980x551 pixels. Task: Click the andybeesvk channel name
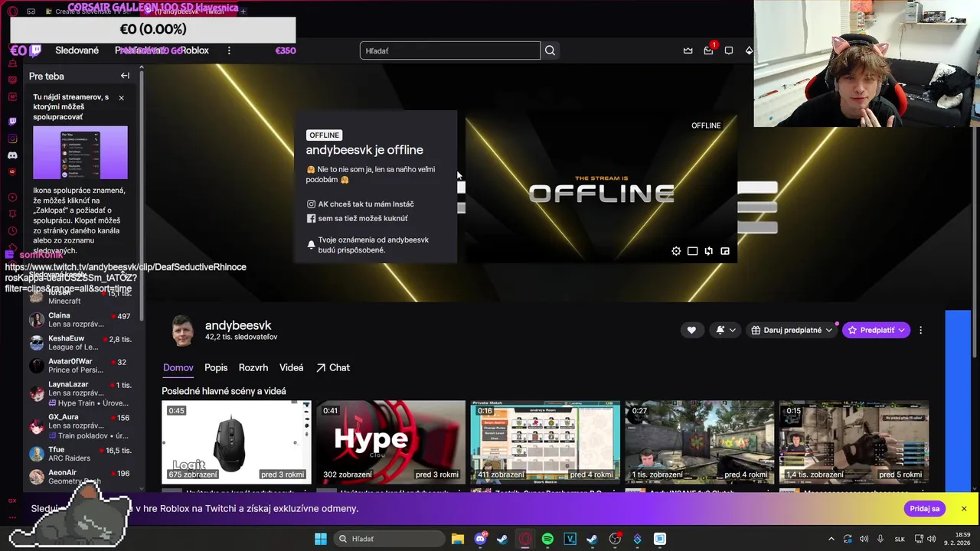(x=238, y=325)
